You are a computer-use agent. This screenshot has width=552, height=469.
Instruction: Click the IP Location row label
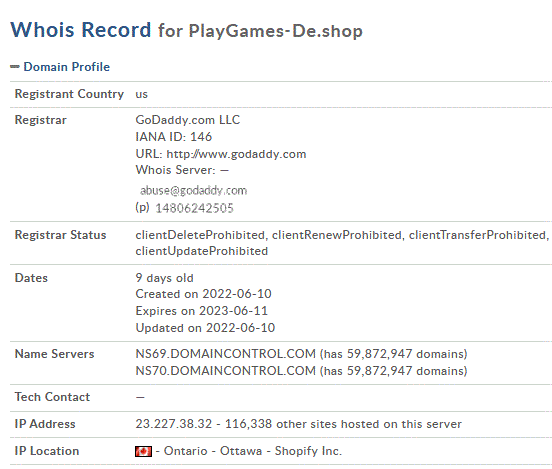point(47,451)
